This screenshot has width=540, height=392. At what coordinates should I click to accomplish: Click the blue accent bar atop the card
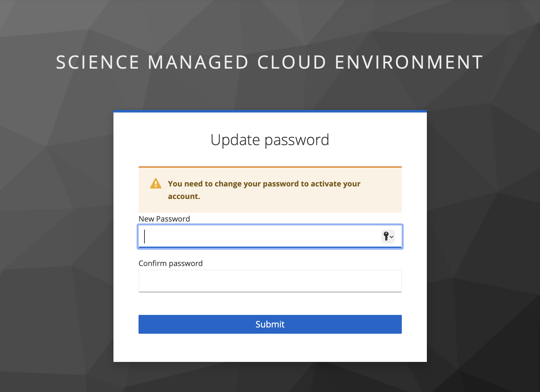[270, 111]
